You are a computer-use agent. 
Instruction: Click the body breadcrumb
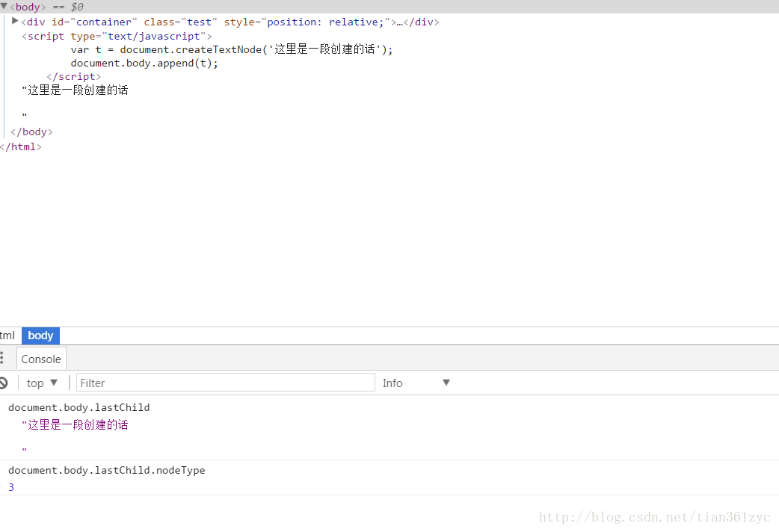[40, 335]
